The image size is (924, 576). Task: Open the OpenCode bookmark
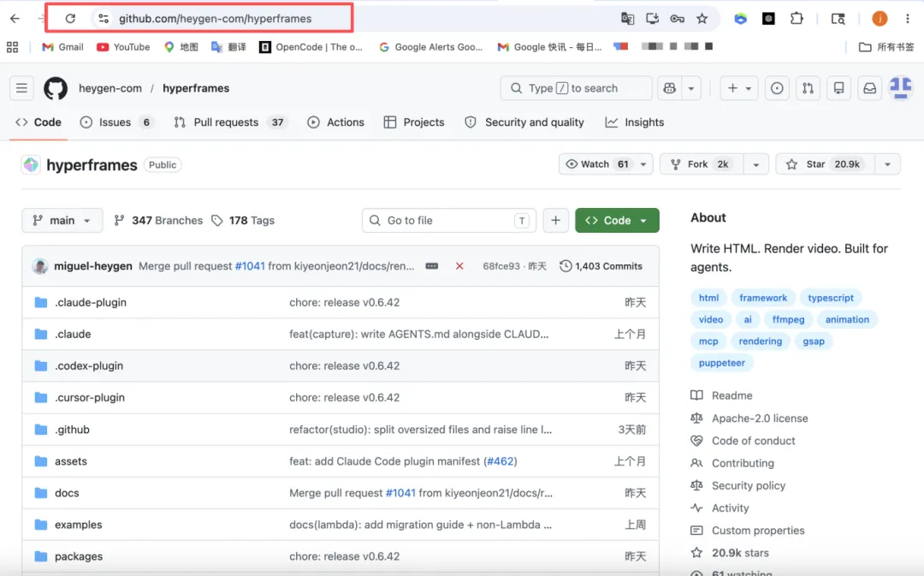coord(311,47)
